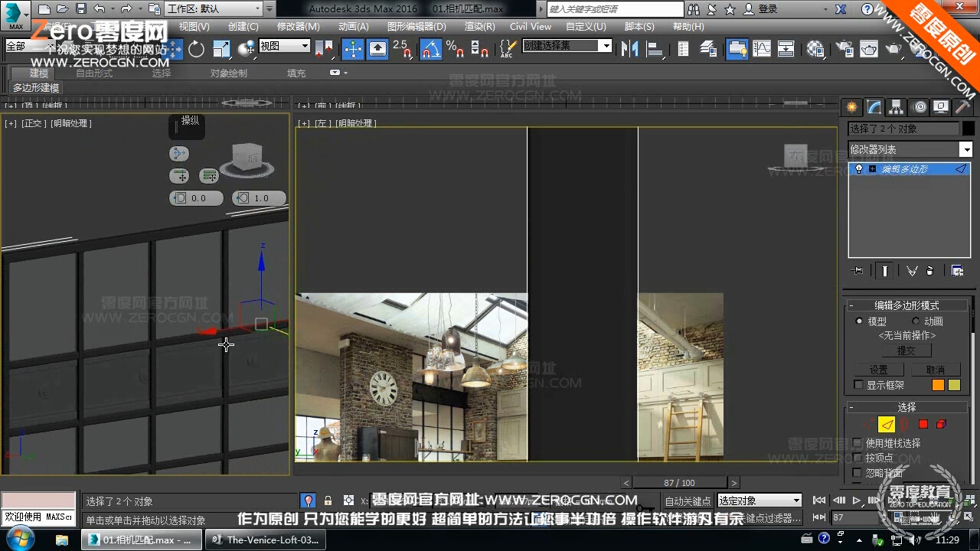Open the 修改器(M) menu
The image size is (980, 551).
click(x=299, y=26)
